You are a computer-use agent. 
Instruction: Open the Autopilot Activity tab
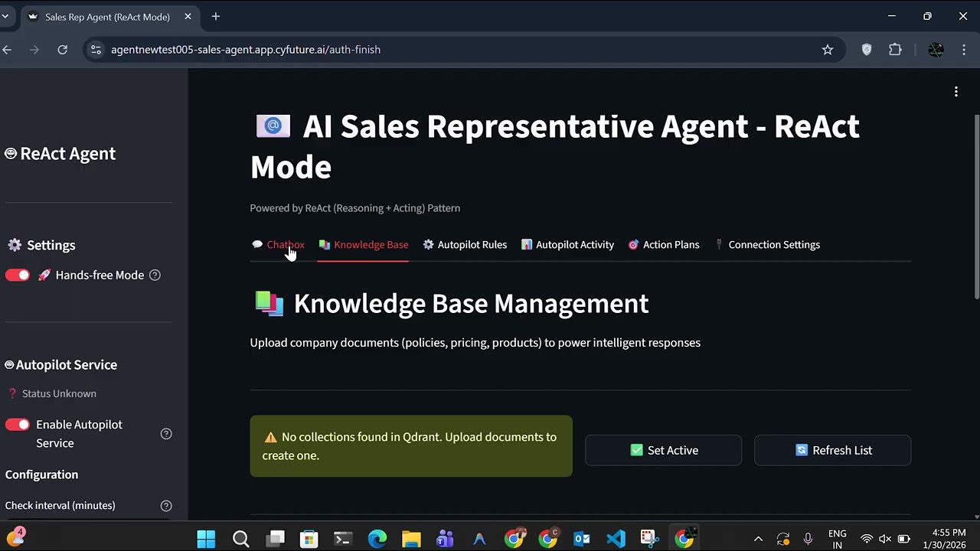pyautogui.click(x=567, y=245)
